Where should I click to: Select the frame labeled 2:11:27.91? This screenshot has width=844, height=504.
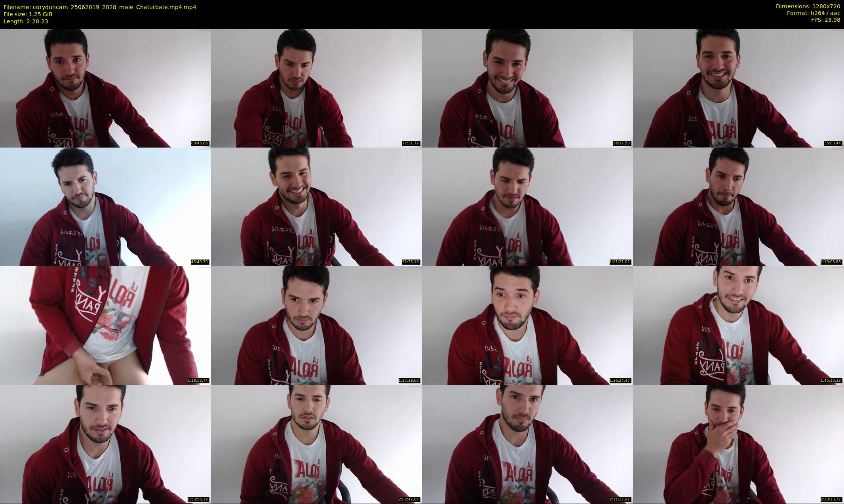point(527,444)
